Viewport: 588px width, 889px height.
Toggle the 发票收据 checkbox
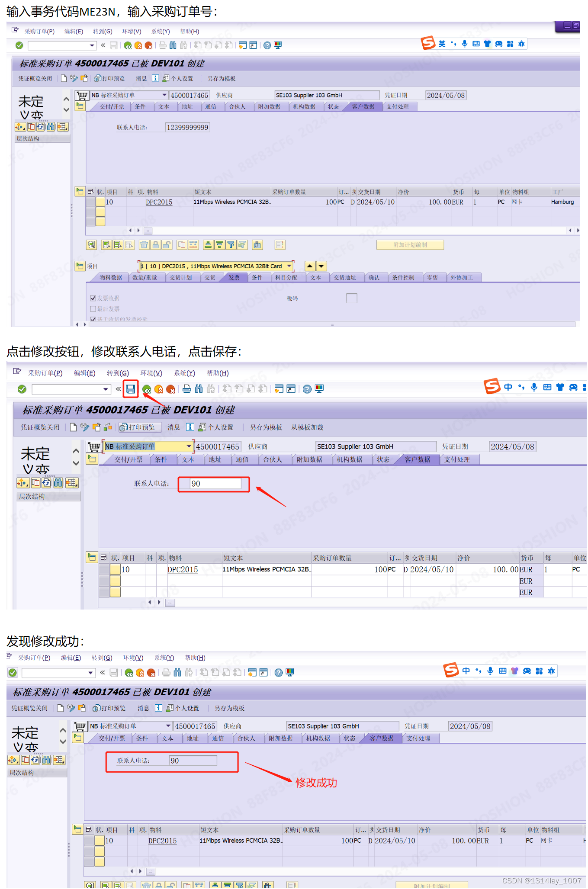(x=93, y=298)
